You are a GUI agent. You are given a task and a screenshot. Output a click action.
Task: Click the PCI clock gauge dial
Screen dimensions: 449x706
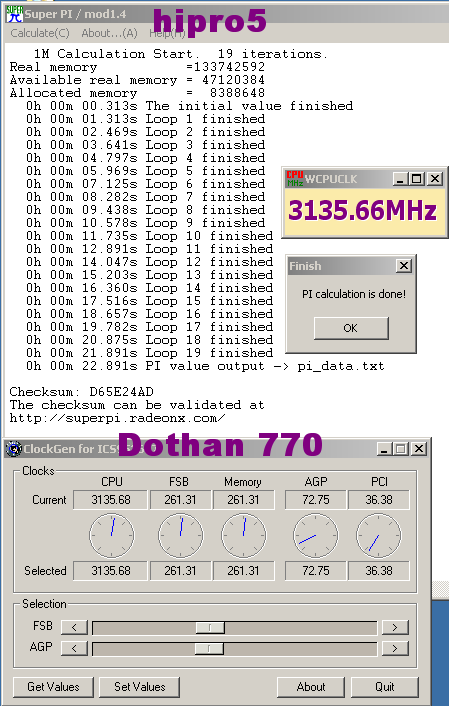[379, 536]
